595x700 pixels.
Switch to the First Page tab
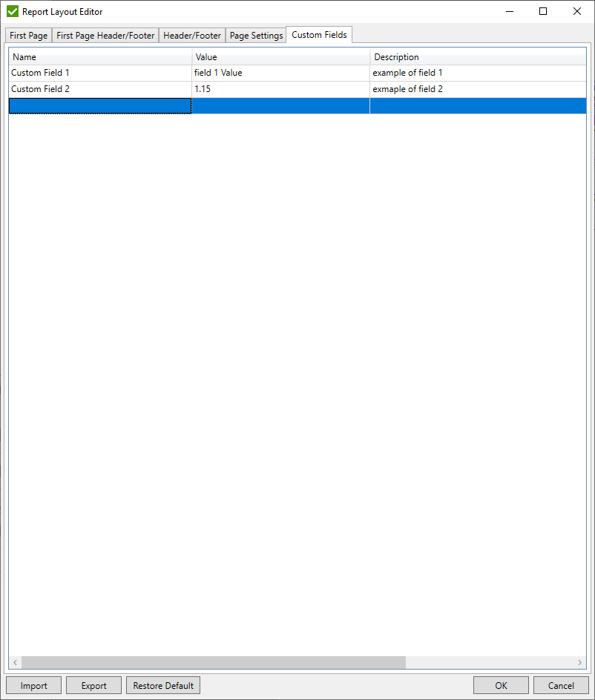click(27, 35)
